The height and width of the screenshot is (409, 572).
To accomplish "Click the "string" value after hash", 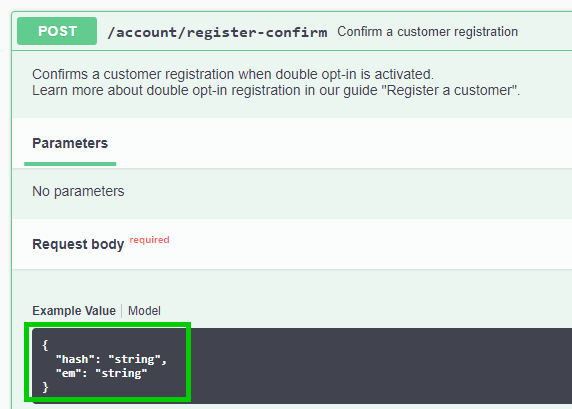I will (134, 359).
